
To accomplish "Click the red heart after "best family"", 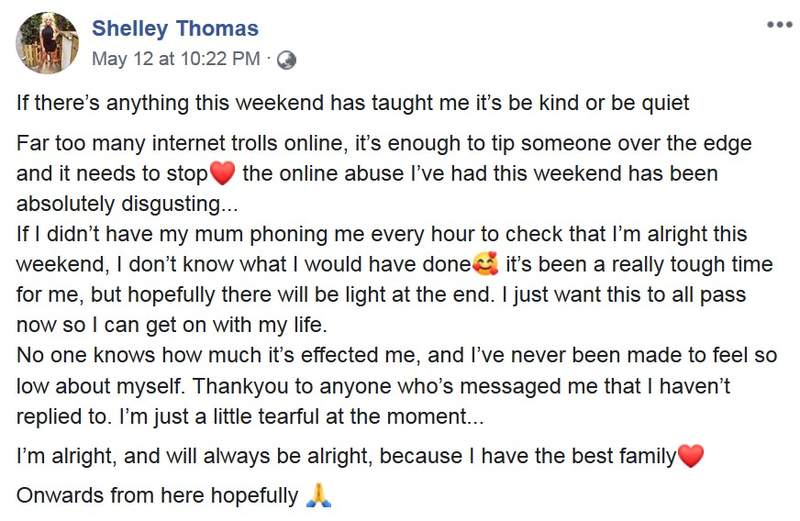I will (x=690, y=458).
